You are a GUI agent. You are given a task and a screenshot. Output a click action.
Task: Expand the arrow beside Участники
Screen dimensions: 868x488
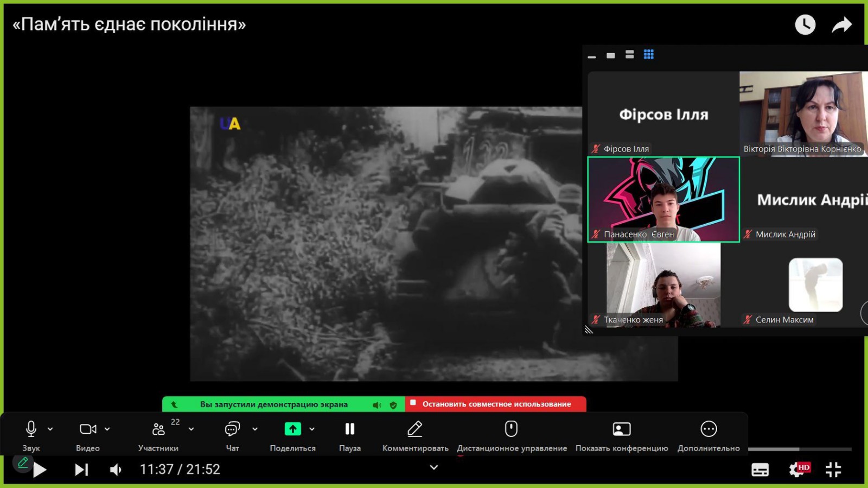click(192, 429)
